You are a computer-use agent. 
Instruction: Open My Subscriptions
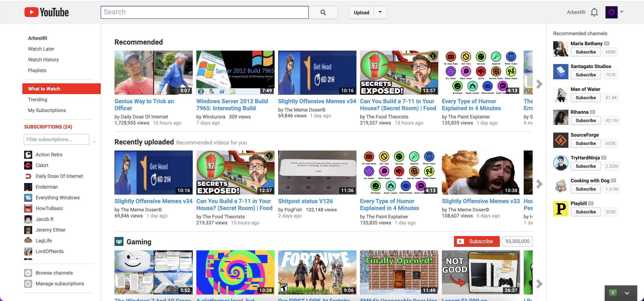pyautogui.click(x=47, y=110)
